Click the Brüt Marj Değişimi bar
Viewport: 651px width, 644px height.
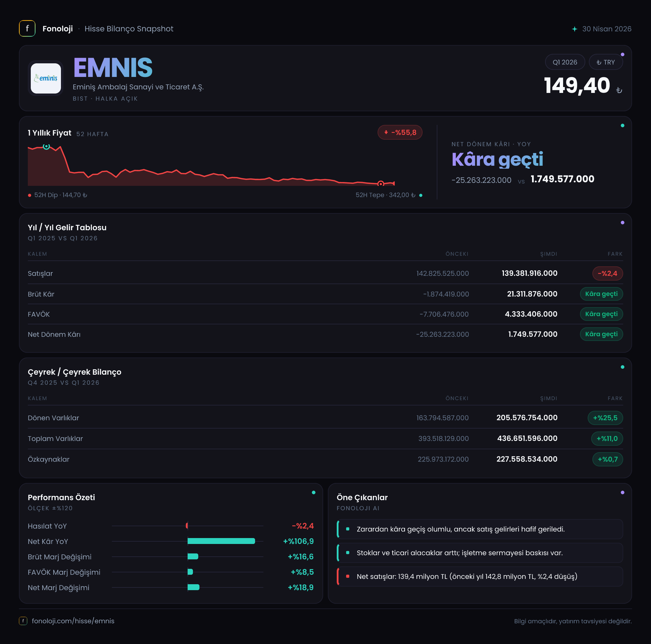click(x=193, y=556)
